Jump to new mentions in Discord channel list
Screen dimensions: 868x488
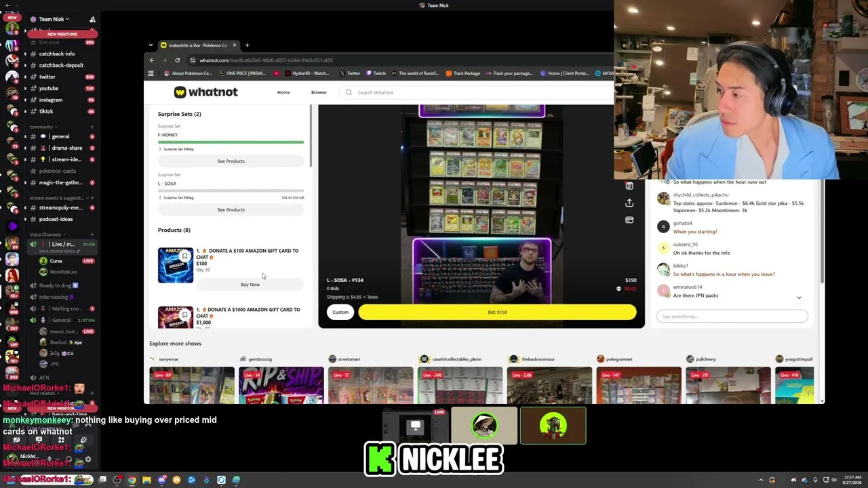coord(62,34)
